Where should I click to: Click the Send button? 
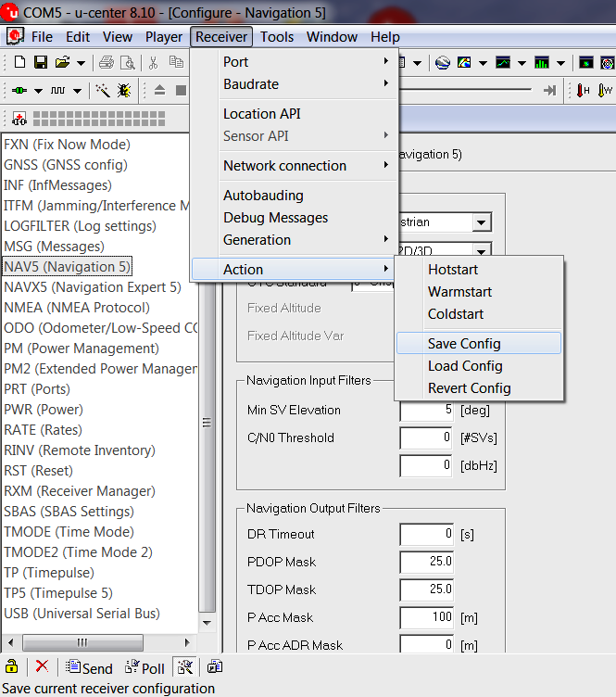click(x=89, y=667)
